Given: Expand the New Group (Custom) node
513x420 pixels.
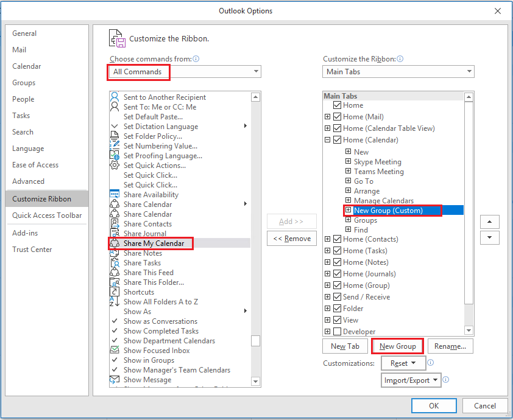Looking at the screenshot, I should (348, 210).
